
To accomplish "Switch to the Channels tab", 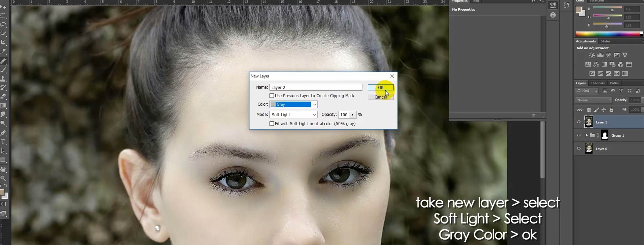I will coord(597,83).
